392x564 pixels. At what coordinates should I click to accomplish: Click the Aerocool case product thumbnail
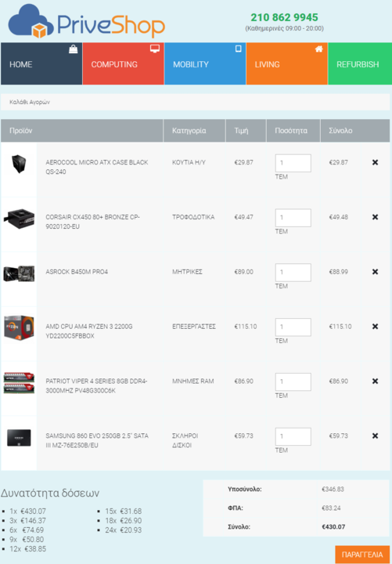pos(19,164)
